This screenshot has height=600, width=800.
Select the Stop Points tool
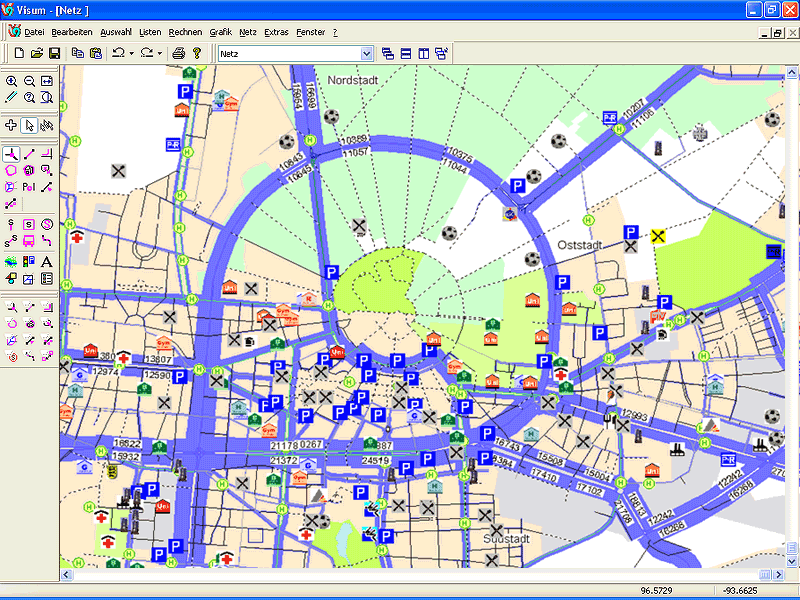tap(11, 224)
